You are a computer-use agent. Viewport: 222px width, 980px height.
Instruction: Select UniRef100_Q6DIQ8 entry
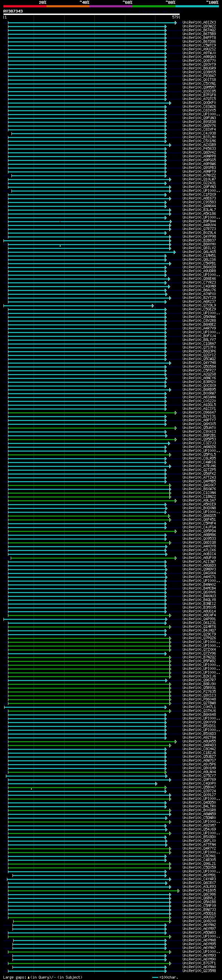point(199,543)
